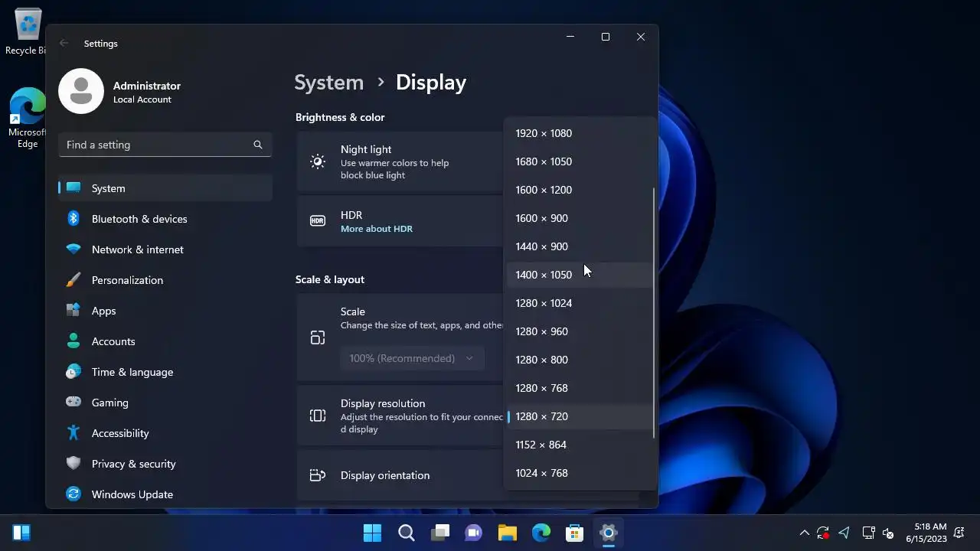Open the Chat app on taskbar
Viewport: 980px width, 551px height.
pyautogui.click(x=474, y=533)
